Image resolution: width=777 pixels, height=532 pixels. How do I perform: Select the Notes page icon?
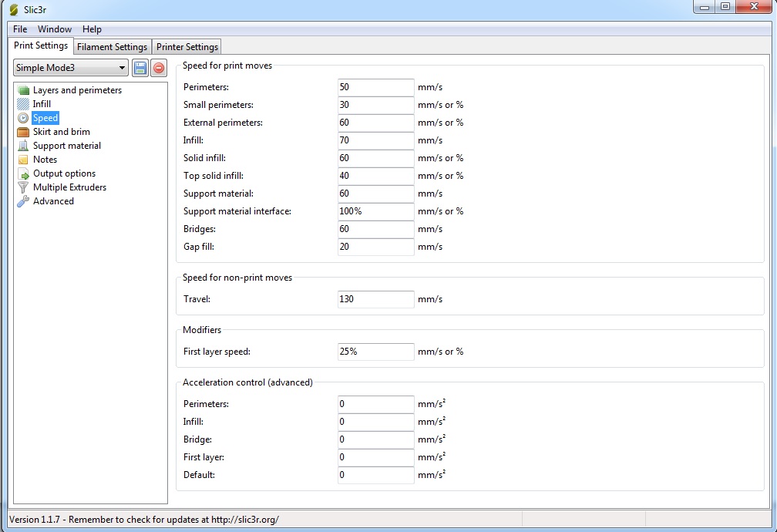(23, 160)
